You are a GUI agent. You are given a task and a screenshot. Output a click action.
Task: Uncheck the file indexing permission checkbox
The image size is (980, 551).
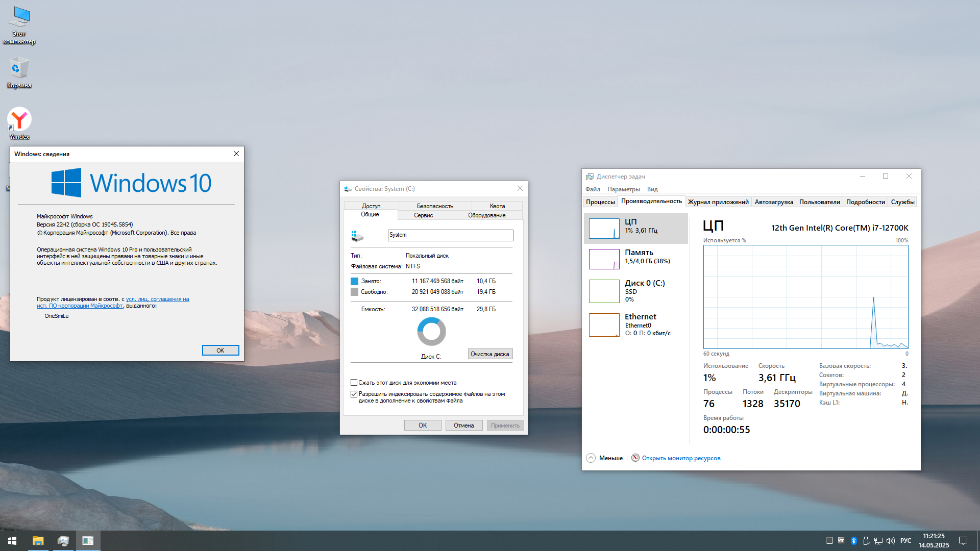pos(354,394)
